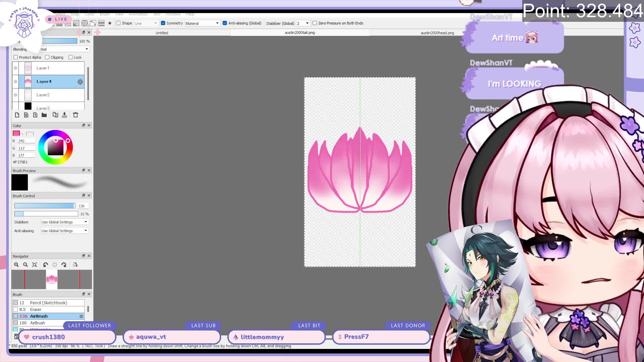Disable the Symmetry checkbox
Image resolution: width=644 pixels, height=362 pixels.
click(x=163, y=23)
